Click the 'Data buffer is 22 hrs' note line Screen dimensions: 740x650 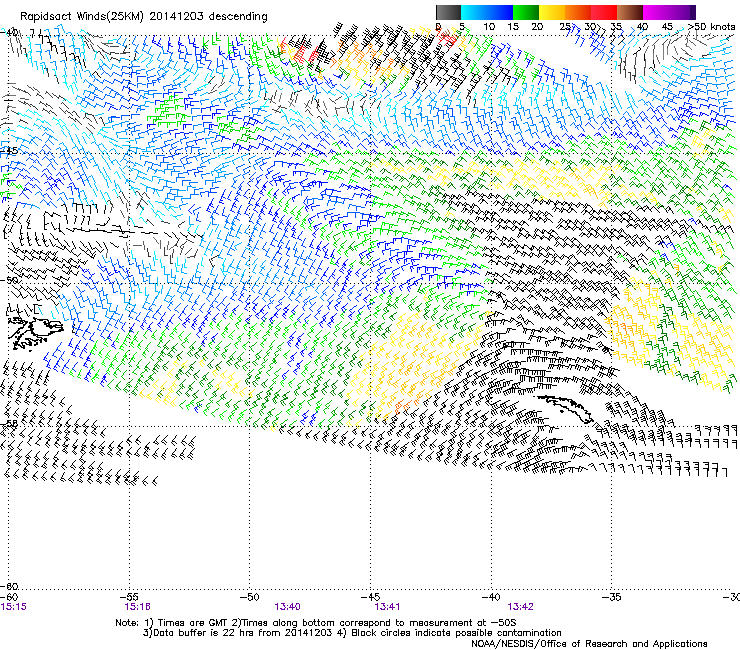352,633
